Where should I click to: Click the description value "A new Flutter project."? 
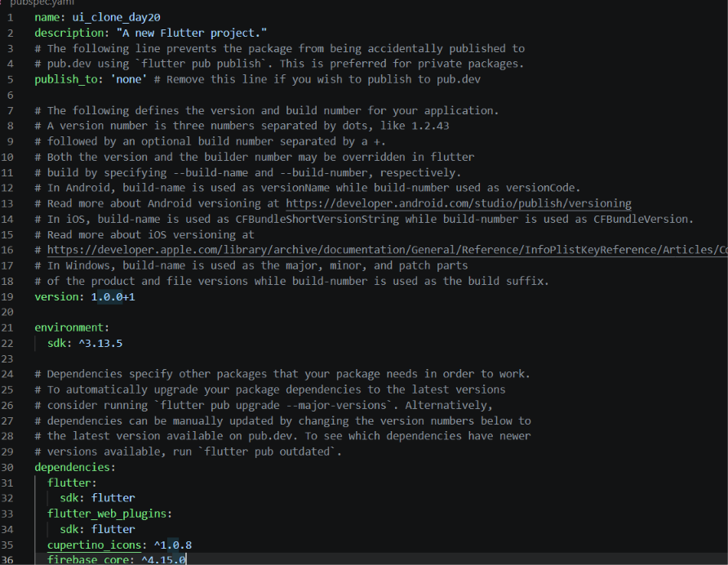pyautogui.click(x=192, y=33)
